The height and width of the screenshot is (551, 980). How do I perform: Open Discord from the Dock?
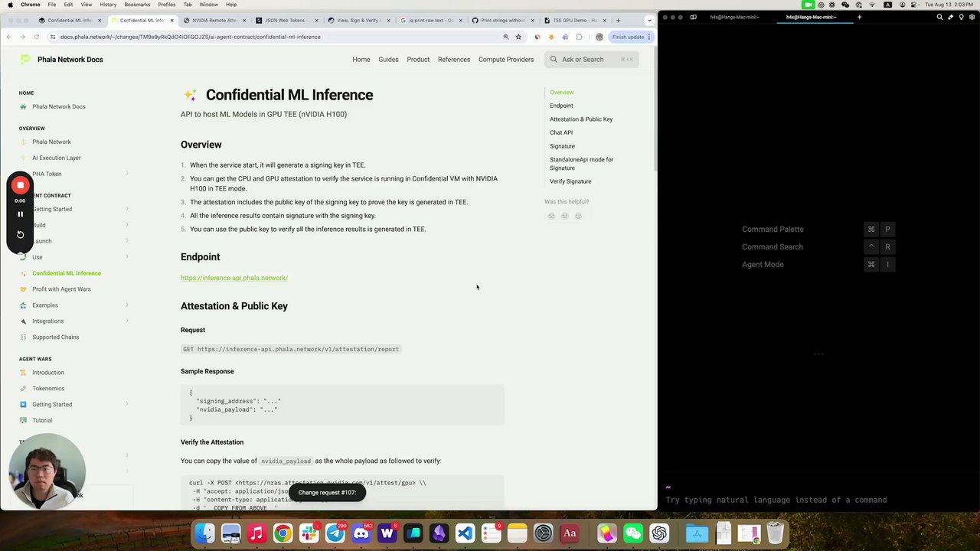(x=361, y=533)
